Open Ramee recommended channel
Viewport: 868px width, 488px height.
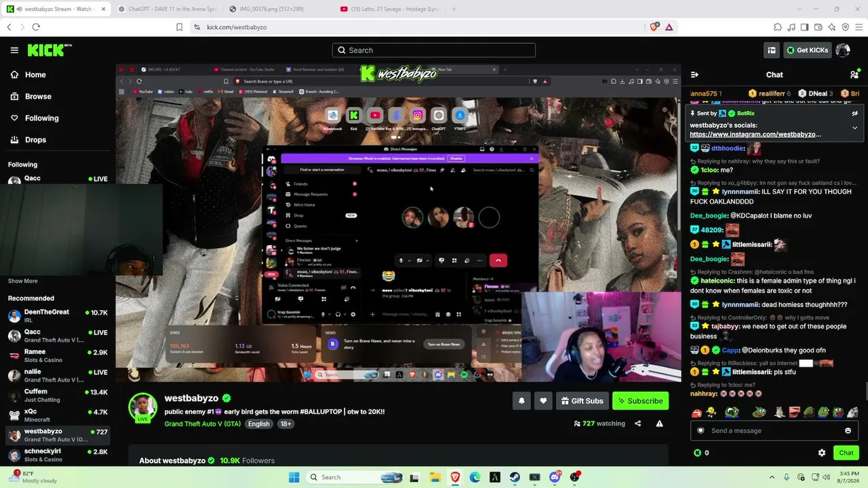click(58, 356)
